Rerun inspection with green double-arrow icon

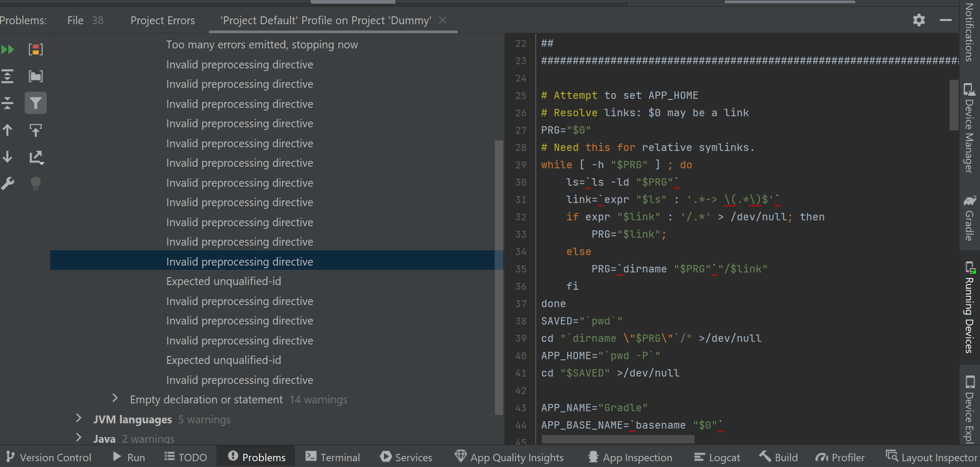[8, 49]
